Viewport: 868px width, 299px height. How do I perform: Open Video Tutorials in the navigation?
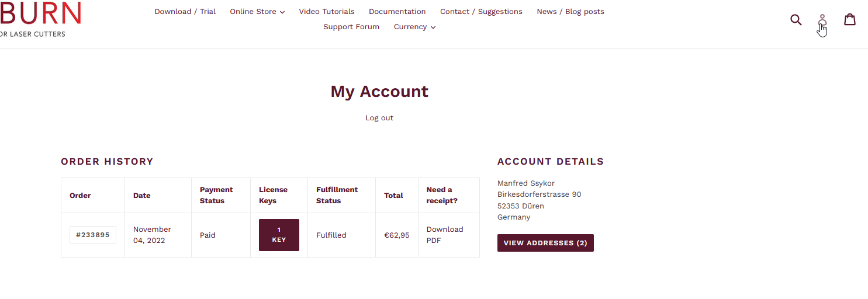tap(327, 12)
